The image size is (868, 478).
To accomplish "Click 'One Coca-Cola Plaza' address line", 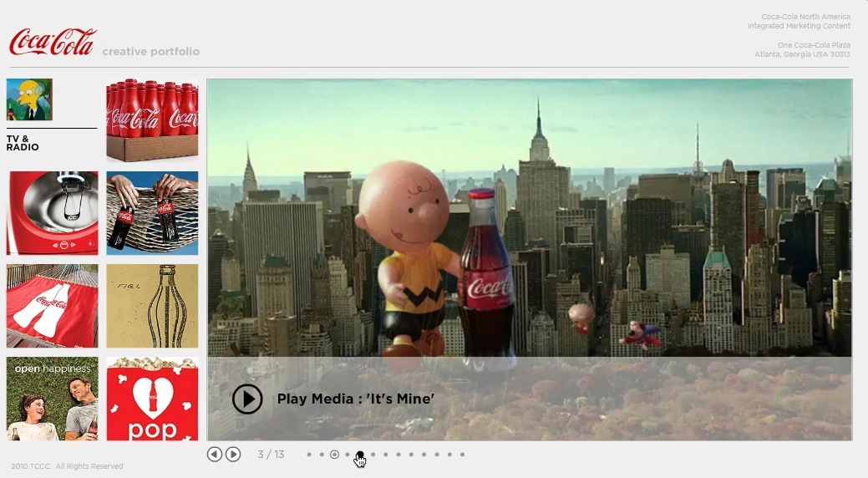I will pos(814,45).
